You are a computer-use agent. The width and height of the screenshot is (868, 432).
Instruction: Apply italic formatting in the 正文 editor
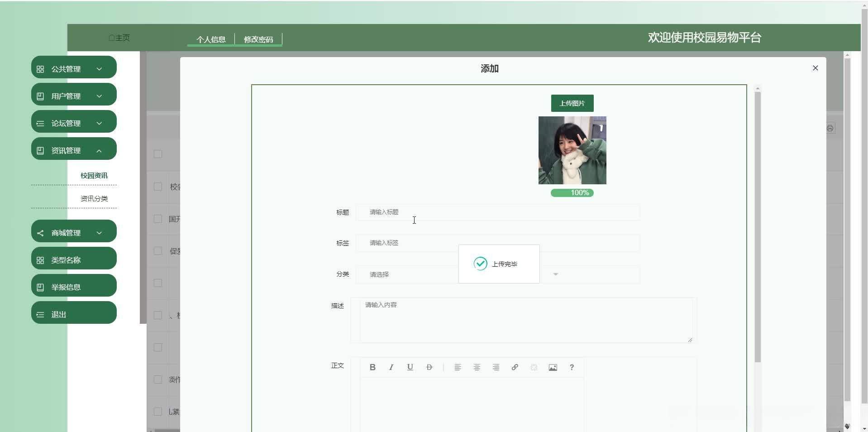pos(391,367)
